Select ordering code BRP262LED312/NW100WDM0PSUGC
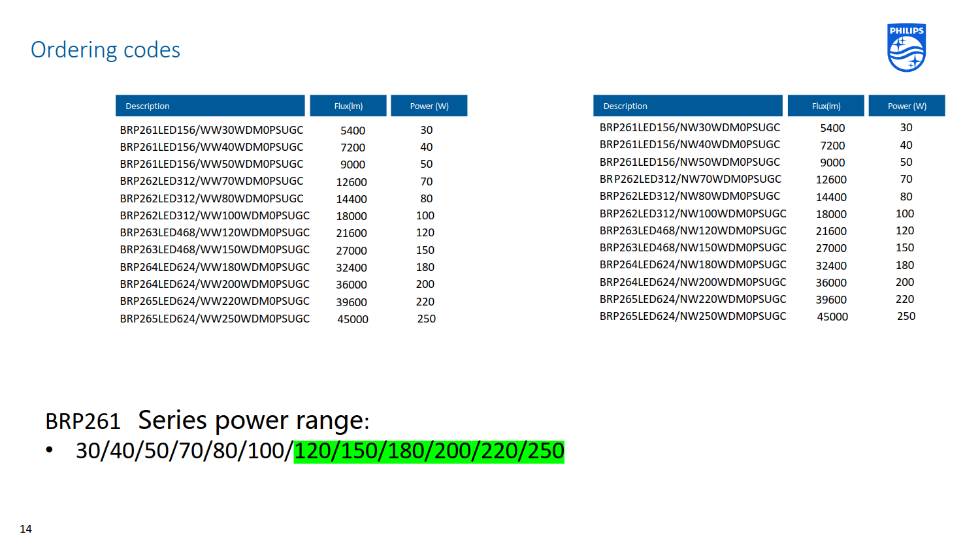Image resolution: width=980 pixels, height=551 pixels. [693, 213]
